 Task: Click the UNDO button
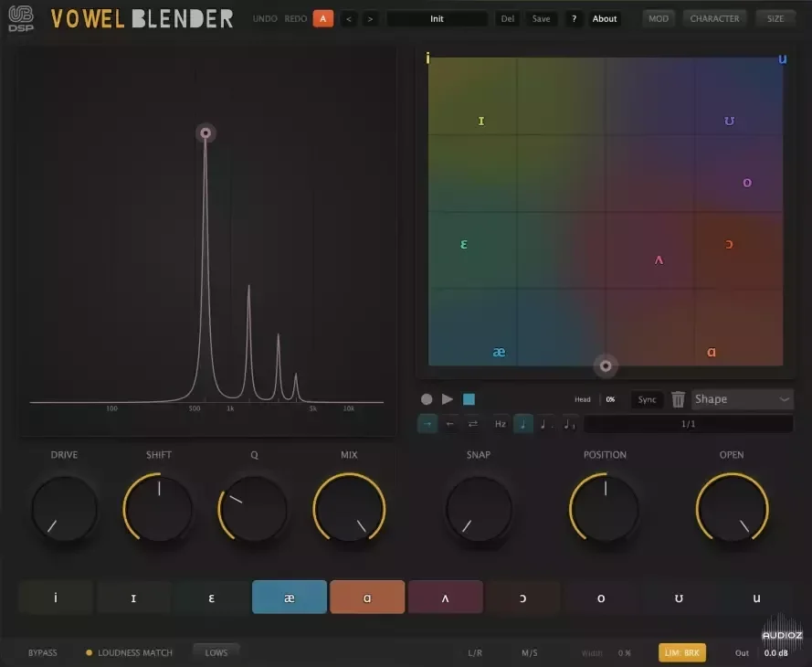(x=265, y=18)
